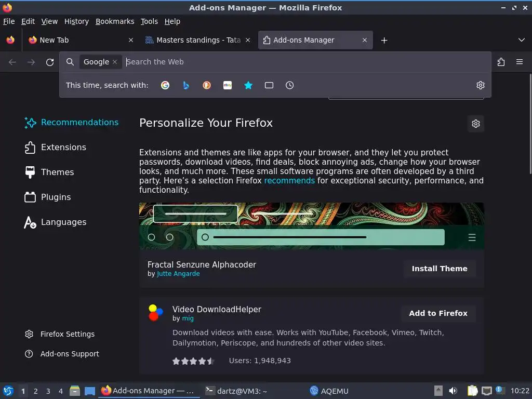Click the volume speaker tray icon
The image size is (532, 399).
click(453, 391)
